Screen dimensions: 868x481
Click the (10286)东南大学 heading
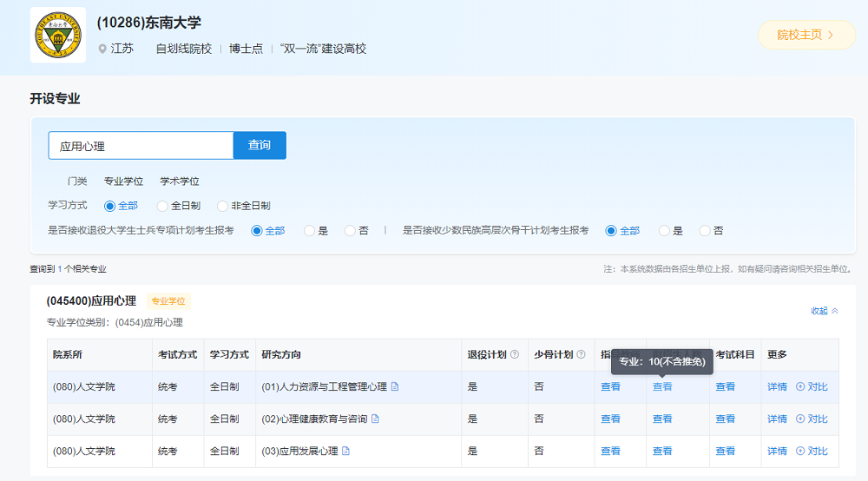pos(149,23)
